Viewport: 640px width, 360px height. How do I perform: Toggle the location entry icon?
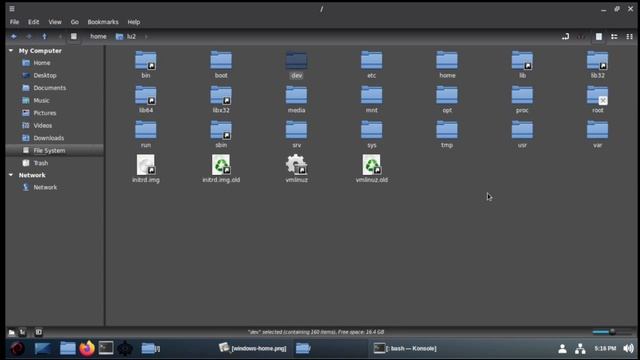[565, 37]
